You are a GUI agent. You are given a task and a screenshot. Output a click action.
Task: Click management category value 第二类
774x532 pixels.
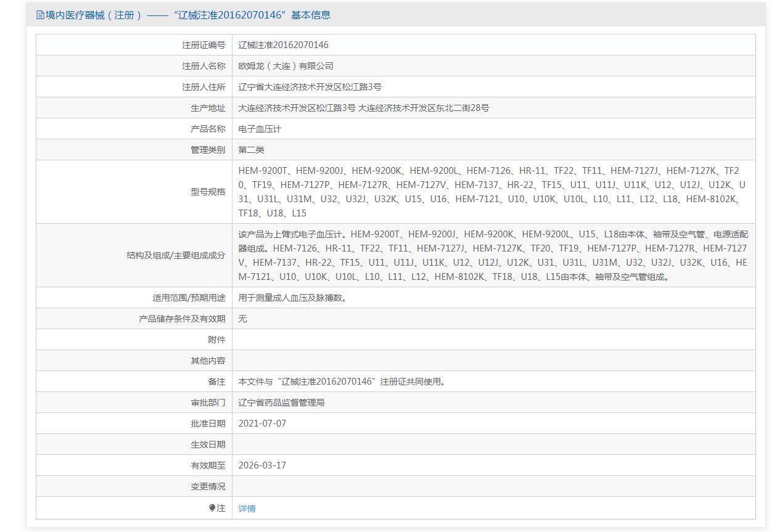coord(251,150)
